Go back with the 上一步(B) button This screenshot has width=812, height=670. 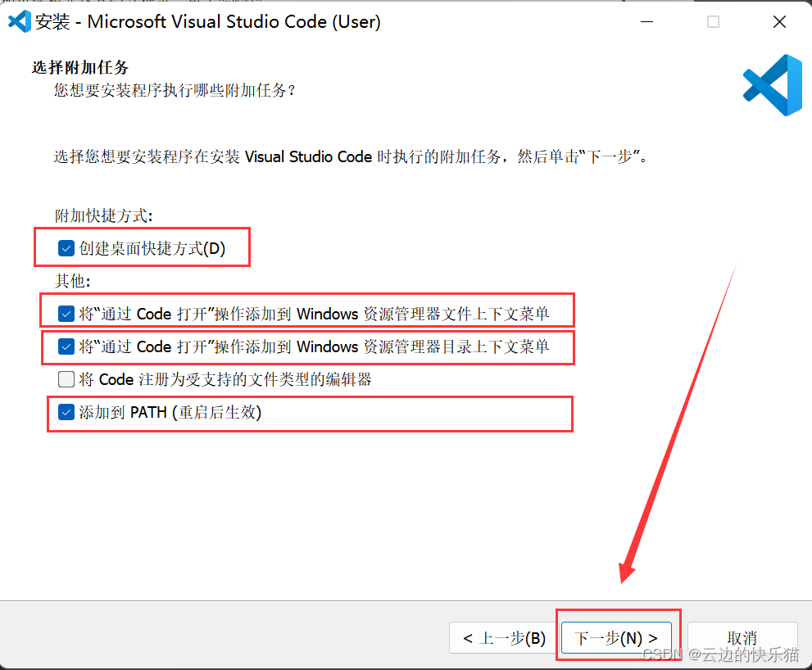[x=505, y=637]
